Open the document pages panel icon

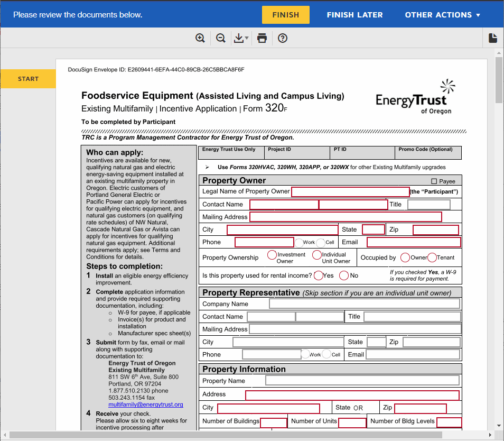[493, 38]
